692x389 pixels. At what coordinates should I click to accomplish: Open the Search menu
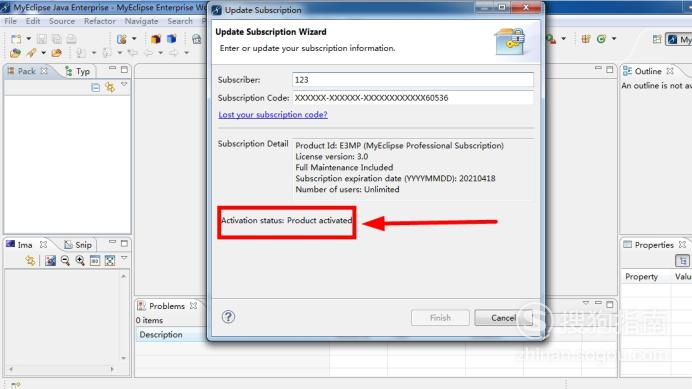click(x=180, y=21)
